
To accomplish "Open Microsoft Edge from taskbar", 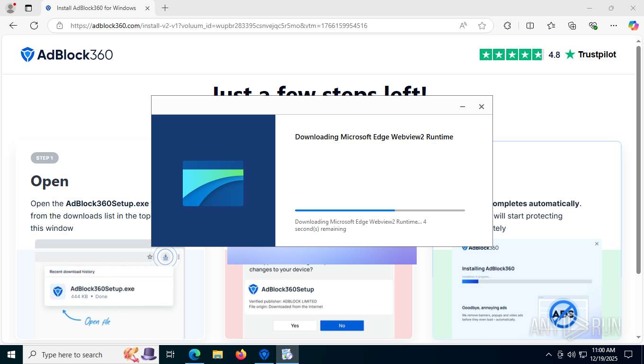I will (x=195, y=355).
